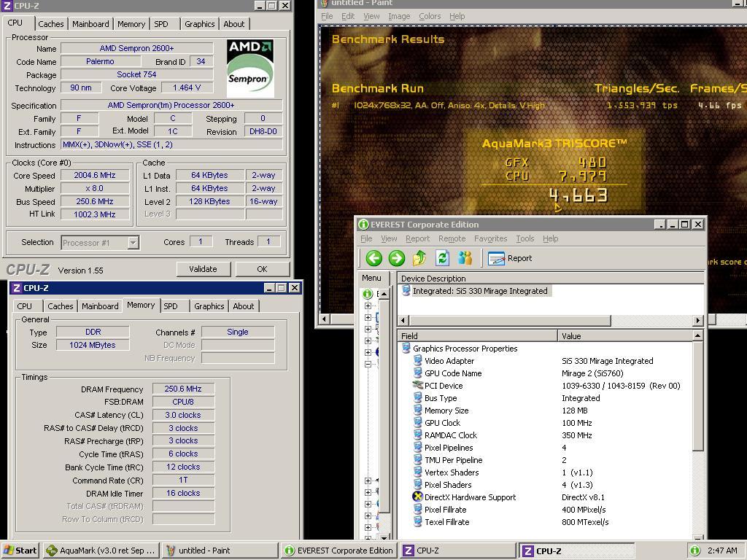747x560 pixels.
Task: Click the AMD Sempron logo in CPU-Z
Action: [250, 68]
